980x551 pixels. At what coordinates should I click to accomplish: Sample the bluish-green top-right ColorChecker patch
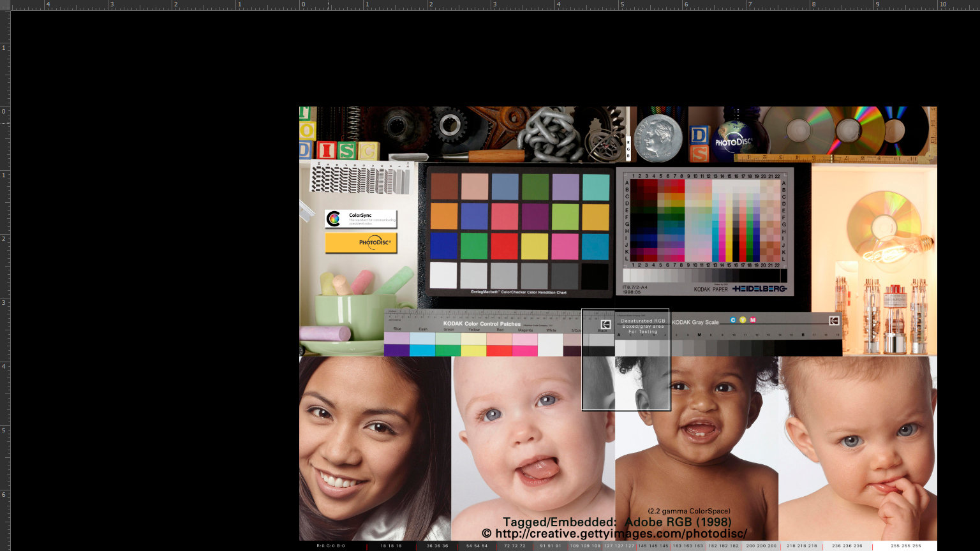pyautogui.click(x=595, y=186)
